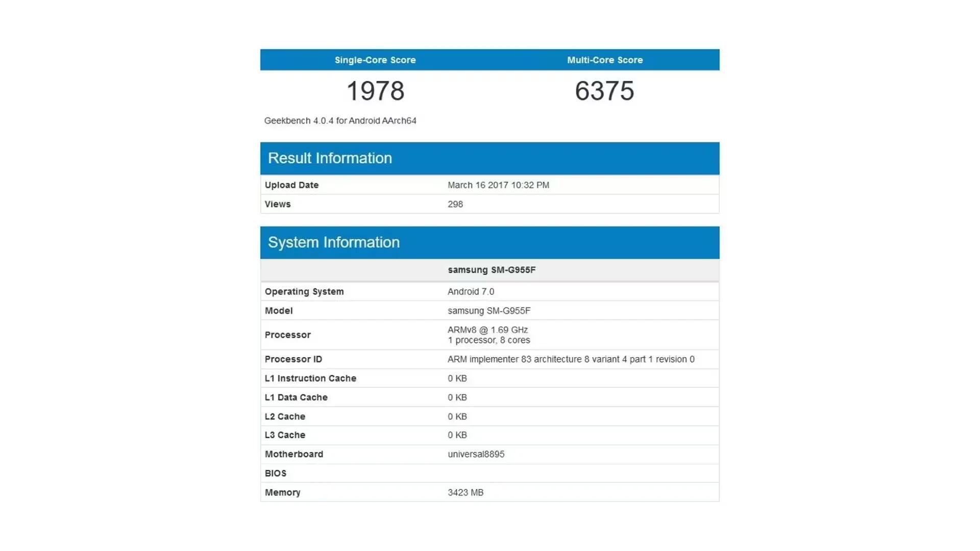Viewport: 980px width, 551px height.
Task: Select the 1 processor, 8 cores text
Action: tap(488, 340)
